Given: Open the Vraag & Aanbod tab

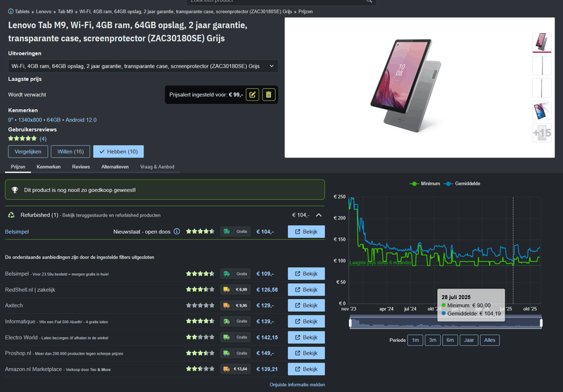Looking at the screenshot, I should coord(157,167).
